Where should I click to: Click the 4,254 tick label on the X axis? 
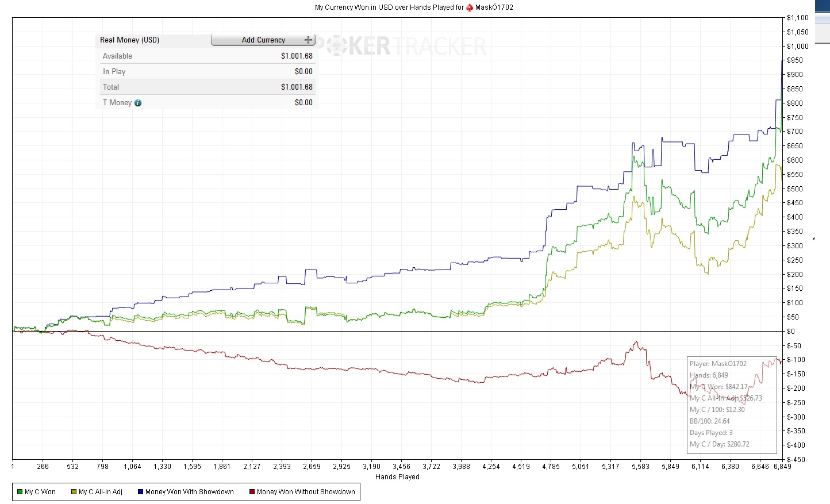(x=491, y=467)
